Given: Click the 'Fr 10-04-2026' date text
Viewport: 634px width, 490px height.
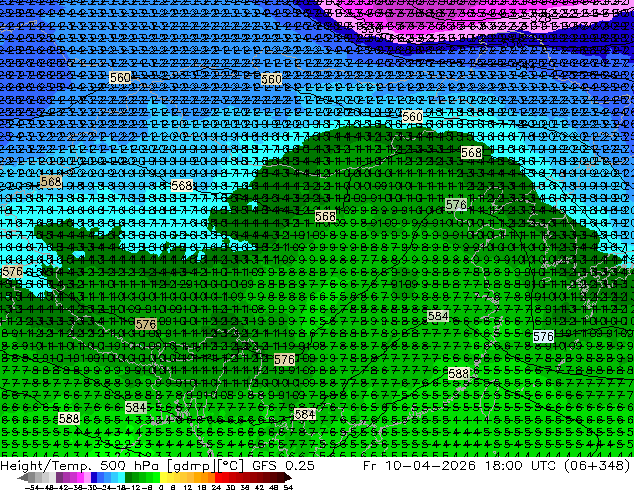Looking at the screenshot, I should pos(419,466).
